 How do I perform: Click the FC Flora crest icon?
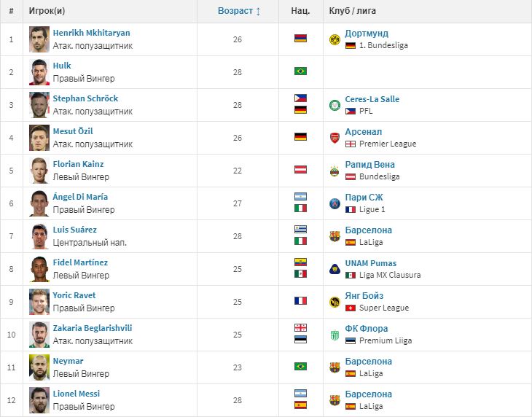click(335, 335)
